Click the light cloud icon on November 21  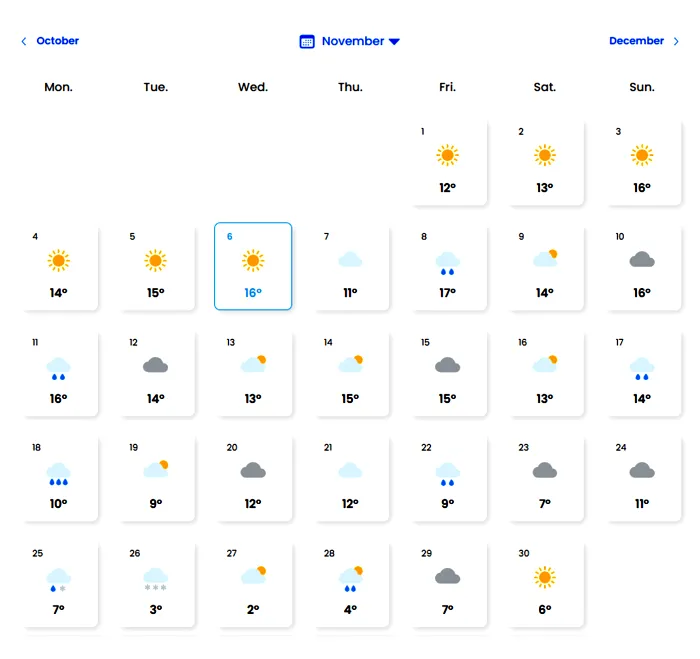[x=350, y=470]
